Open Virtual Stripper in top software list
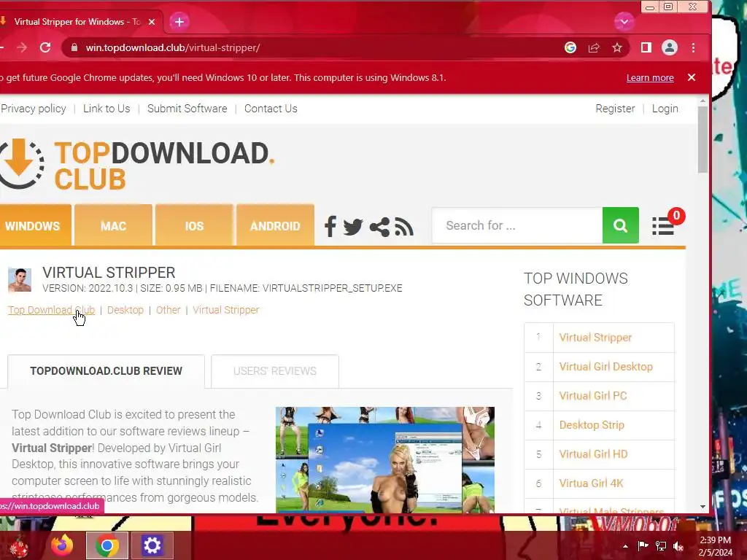This screenshot has height=560, width=747. (595, 338)
